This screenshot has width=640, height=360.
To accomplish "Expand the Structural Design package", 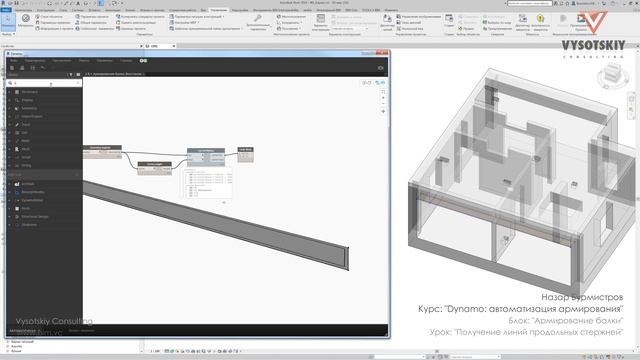I will (35, 217).
